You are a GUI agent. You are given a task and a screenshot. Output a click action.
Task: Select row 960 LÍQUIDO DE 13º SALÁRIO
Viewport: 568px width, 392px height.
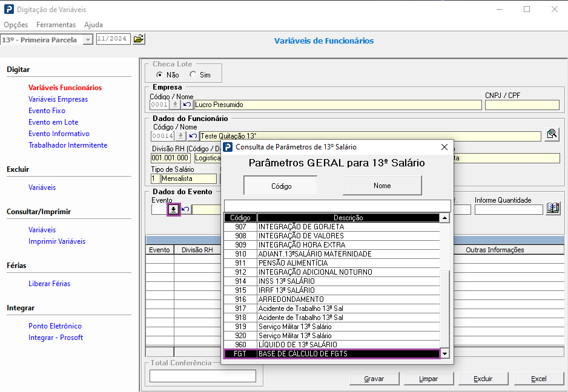tap(332, 345)
